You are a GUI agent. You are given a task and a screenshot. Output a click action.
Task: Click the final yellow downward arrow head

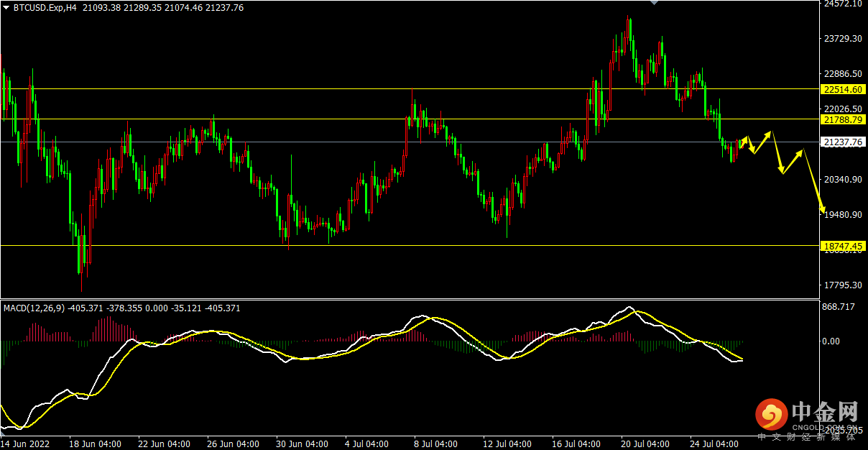tap(823, 209)
